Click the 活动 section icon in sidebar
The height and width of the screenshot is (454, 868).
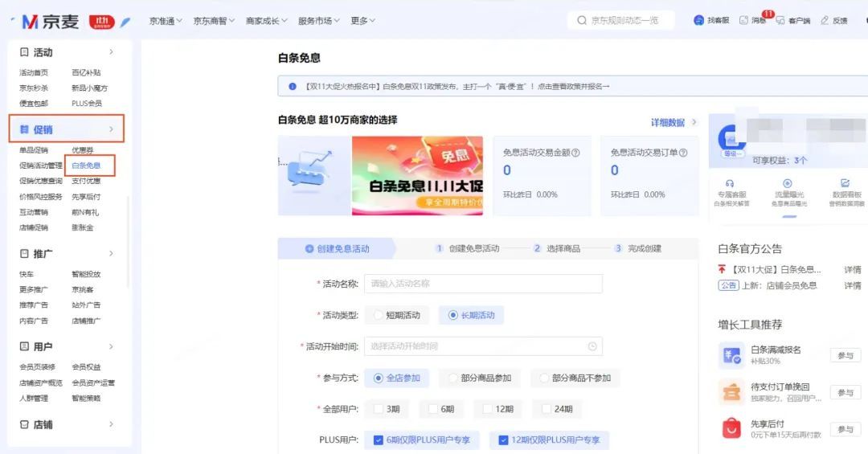pyautogui.click(x=24, y=52)
